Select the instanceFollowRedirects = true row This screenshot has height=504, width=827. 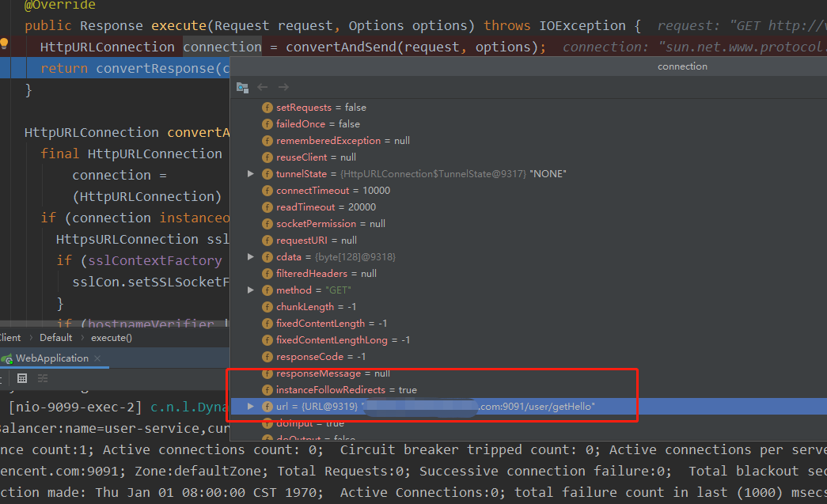pyautogui.click(x=528, y=390)
